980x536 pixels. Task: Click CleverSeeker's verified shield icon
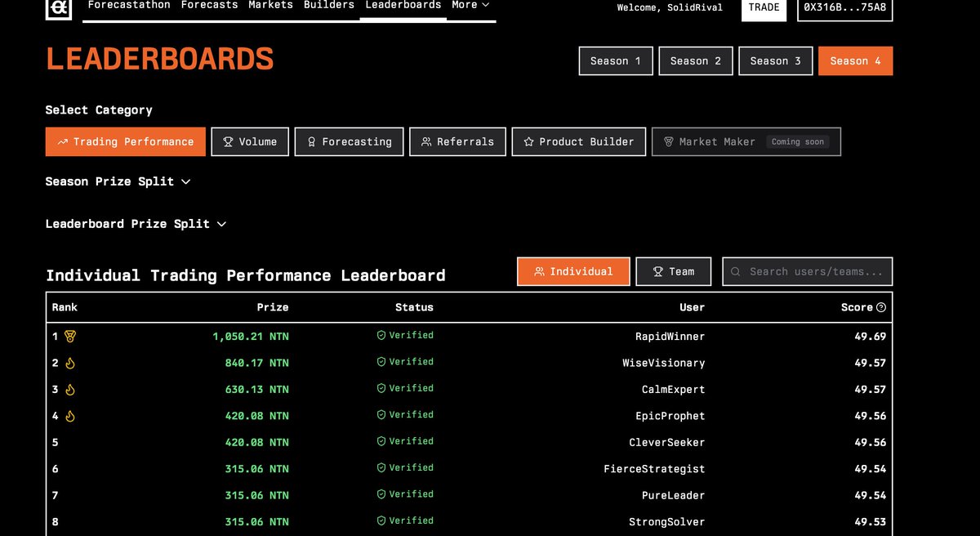click(x=381, y=441)
